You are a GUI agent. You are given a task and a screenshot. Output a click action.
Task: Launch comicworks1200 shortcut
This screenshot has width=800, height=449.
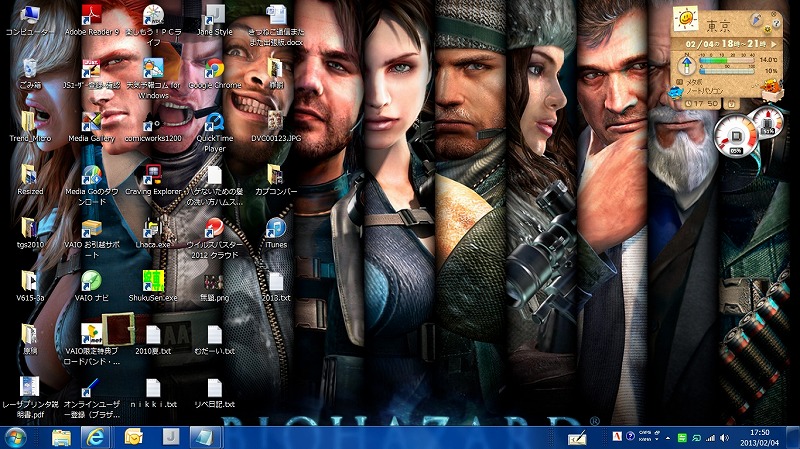pos(153,127)
